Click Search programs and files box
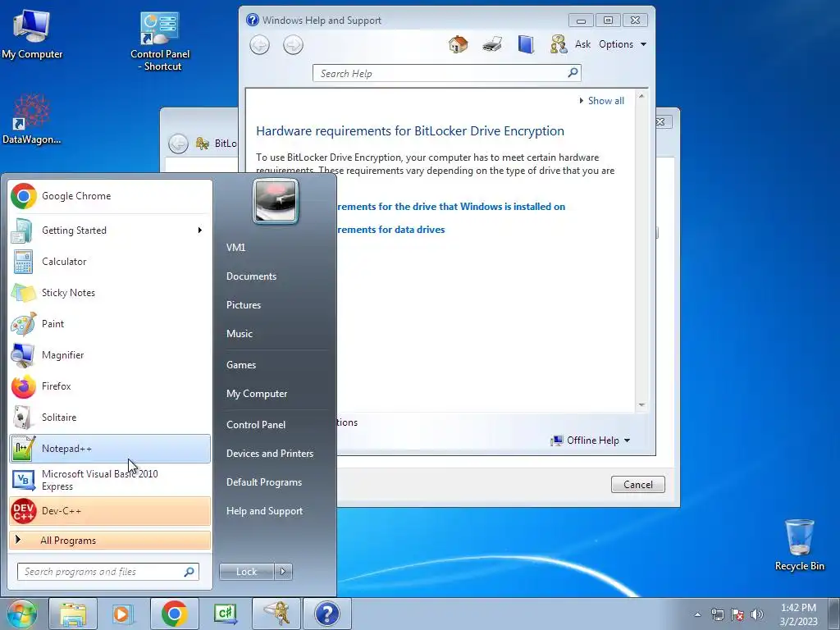 tap(108, 572)
